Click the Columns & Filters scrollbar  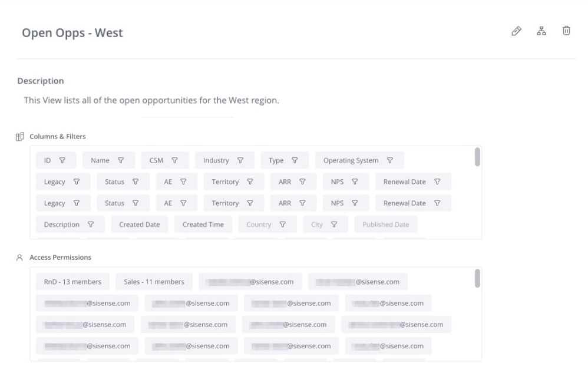(477, 157)
